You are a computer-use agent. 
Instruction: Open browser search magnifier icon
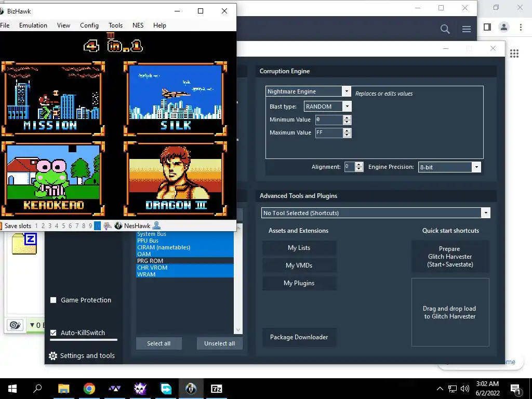(x=445, y=29)
